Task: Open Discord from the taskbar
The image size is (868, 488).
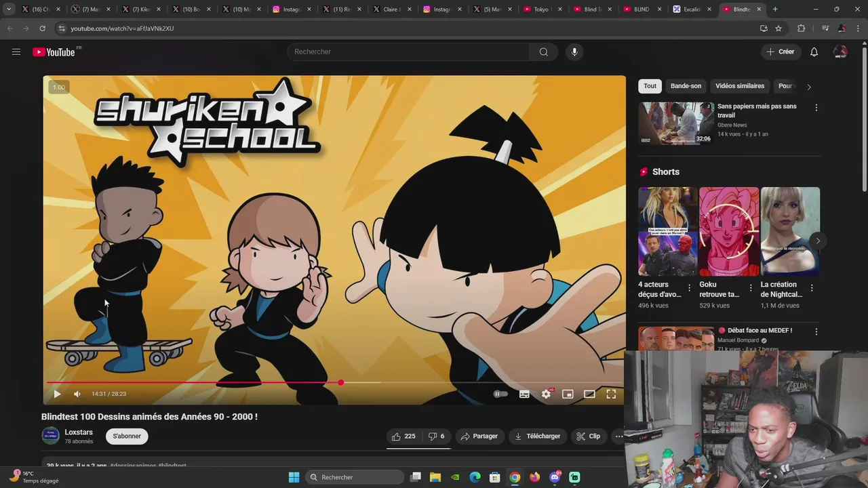Action: [555, 477]
